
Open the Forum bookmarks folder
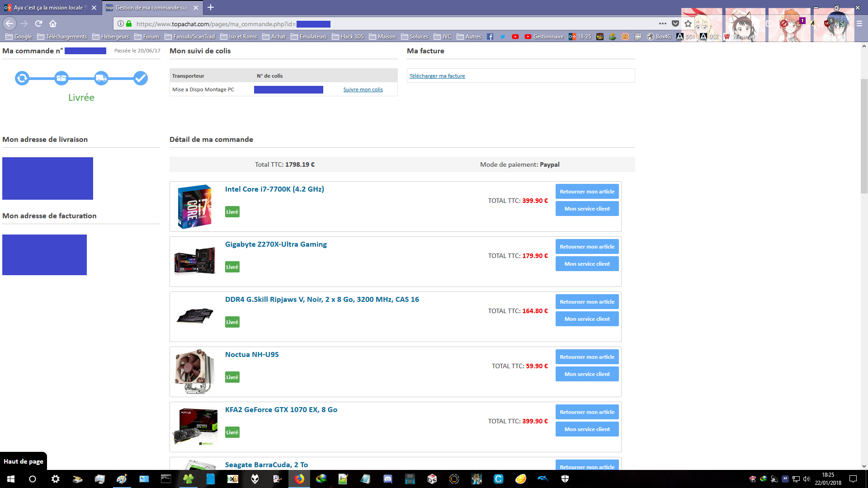click(x=146, y=37)
